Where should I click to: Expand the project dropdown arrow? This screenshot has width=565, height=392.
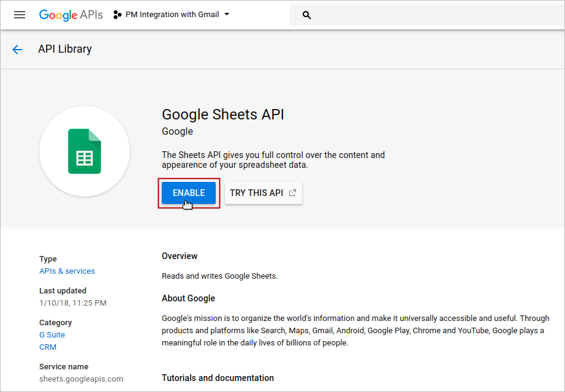227,15
